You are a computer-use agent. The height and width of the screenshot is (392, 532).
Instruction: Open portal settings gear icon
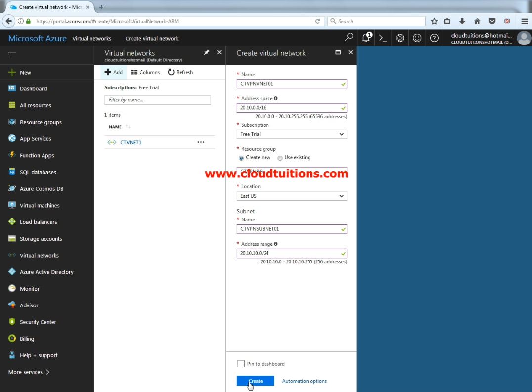pyautogui.click(x=400, y=38)
